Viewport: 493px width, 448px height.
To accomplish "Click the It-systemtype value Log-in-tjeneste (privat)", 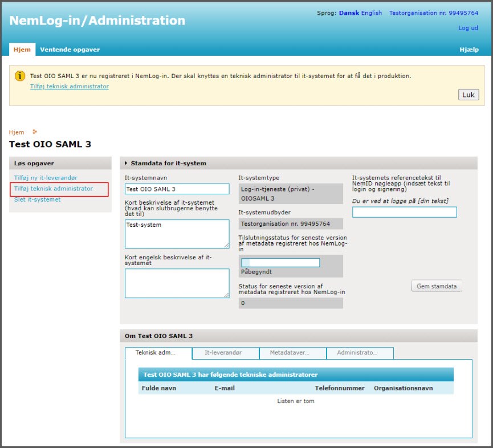I will [x=291, y=194].
